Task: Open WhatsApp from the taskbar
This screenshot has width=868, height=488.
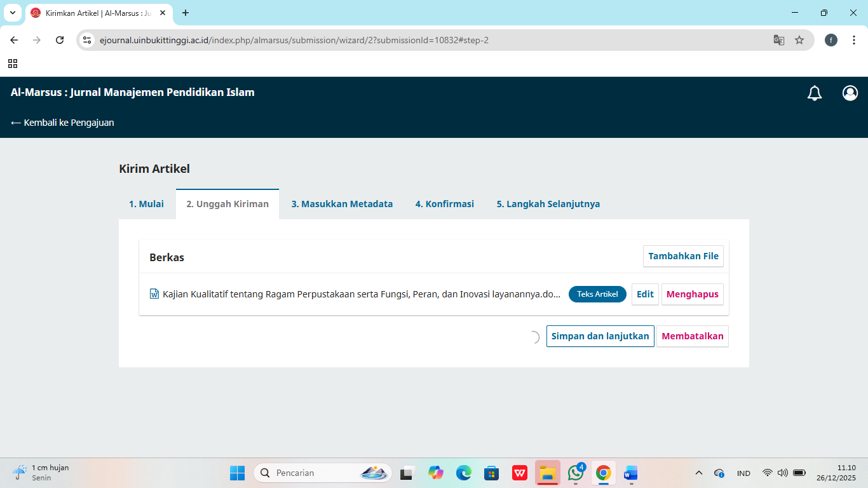Action: [576, 473]
